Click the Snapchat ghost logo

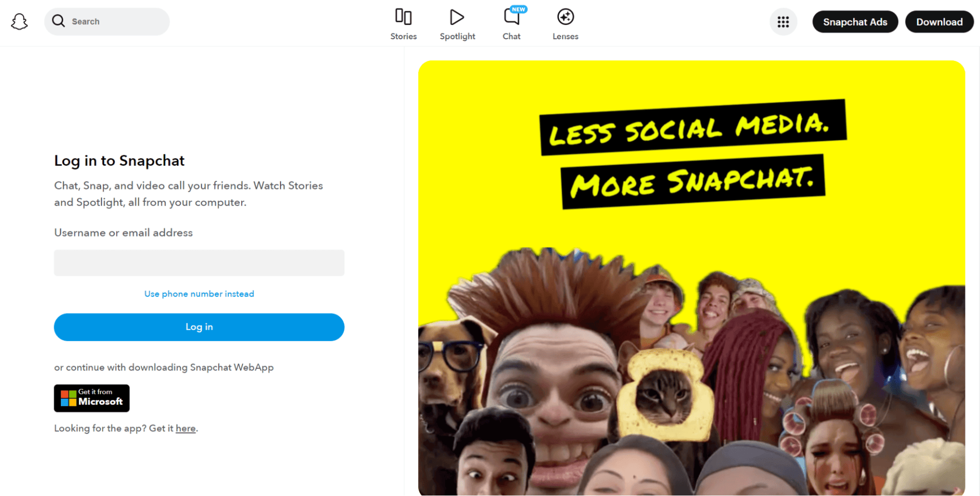20,22
